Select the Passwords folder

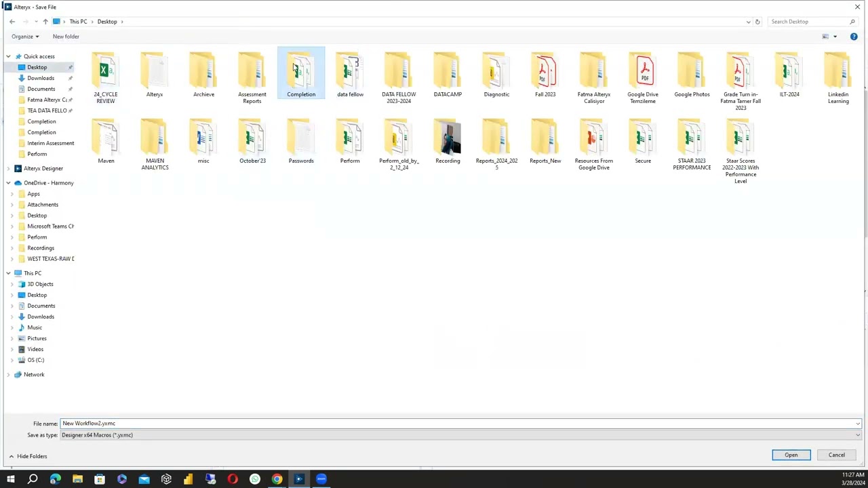point(301,141)
